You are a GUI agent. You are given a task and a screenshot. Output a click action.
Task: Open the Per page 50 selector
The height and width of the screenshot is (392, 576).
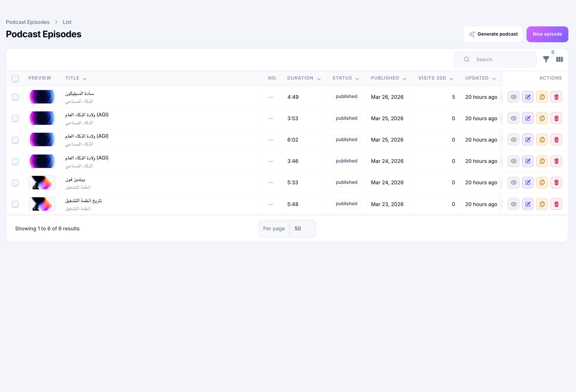(302, 228)
